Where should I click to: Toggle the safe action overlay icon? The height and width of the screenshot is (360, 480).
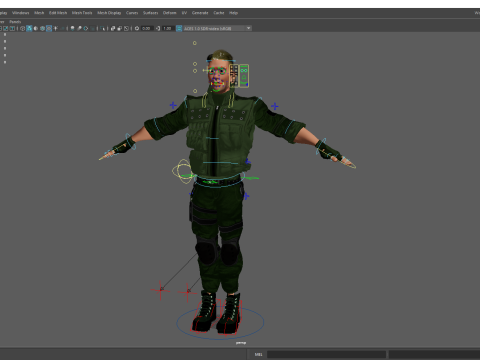pos(6,28)
